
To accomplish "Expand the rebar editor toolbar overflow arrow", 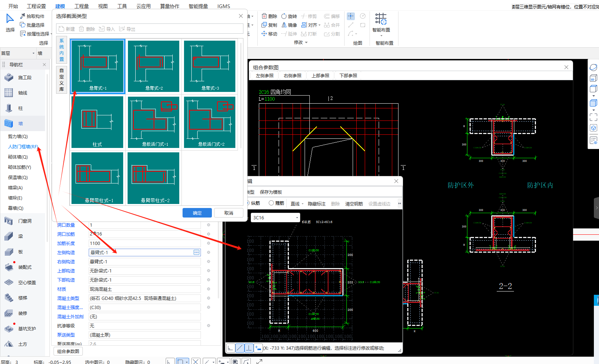I will tap(400, 203).
